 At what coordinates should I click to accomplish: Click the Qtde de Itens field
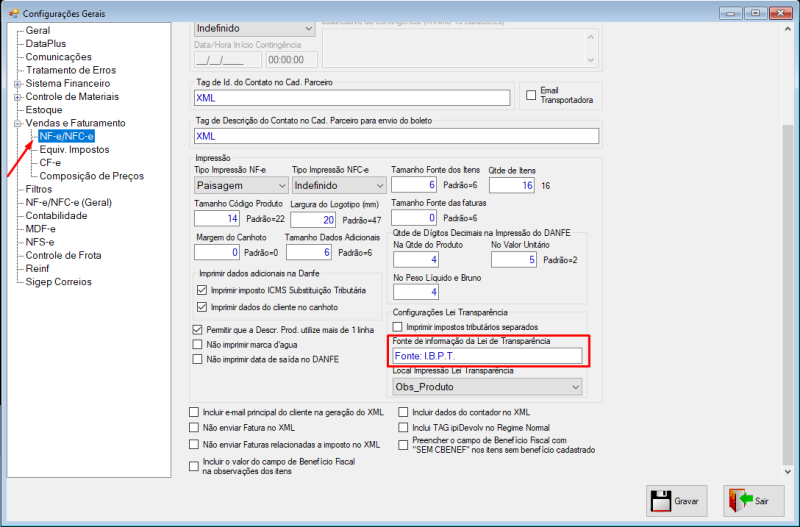[x=512, y=185]
